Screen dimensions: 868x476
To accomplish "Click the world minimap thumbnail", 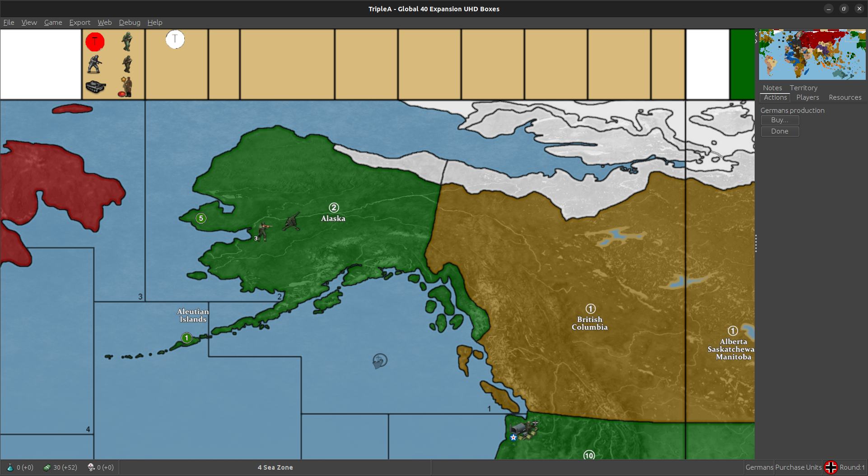I will click(812, 55).
